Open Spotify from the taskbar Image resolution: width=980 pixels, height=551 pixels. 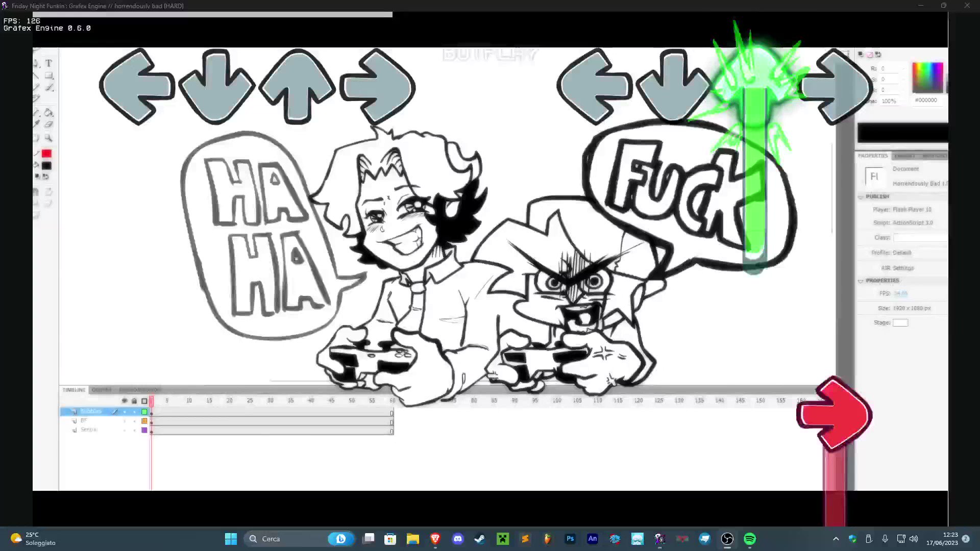[750, 539]
